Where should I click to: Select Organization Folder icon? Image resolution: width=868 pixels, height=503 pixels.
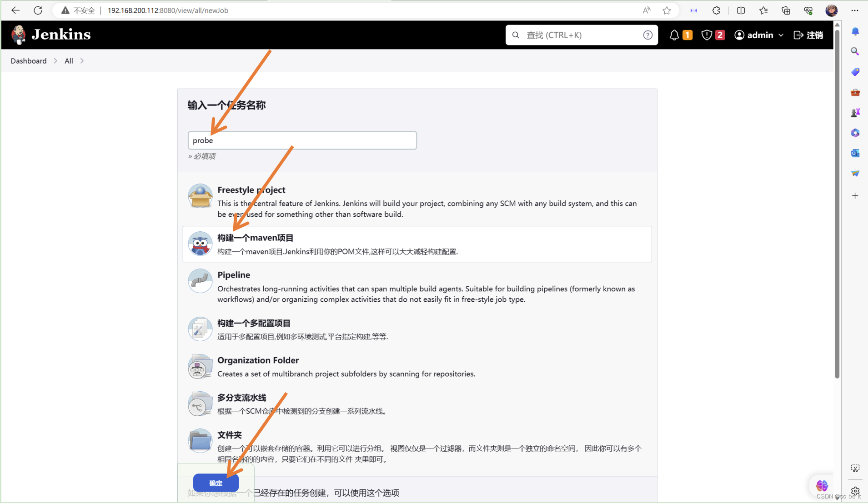(200, 366)
